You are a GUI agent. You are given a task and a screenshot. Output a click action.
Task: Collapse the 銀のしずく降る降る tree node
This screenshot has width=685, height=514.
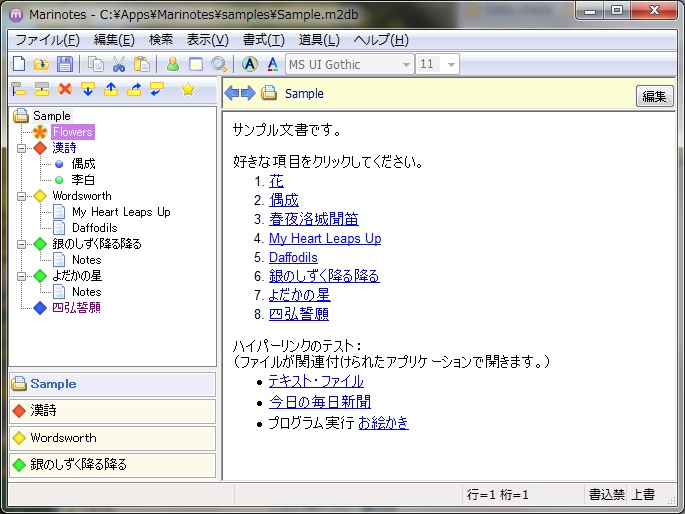click(21, 245)
